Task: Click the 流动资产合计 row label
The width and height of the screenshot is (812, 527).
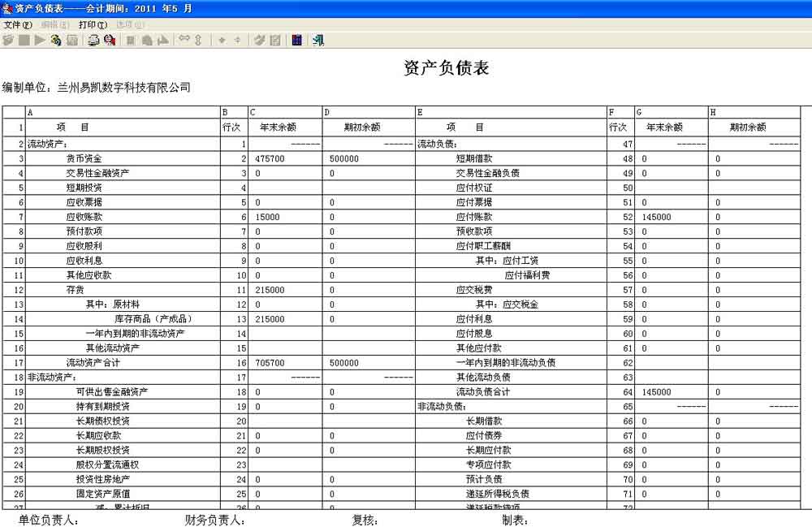Action: 123,363
